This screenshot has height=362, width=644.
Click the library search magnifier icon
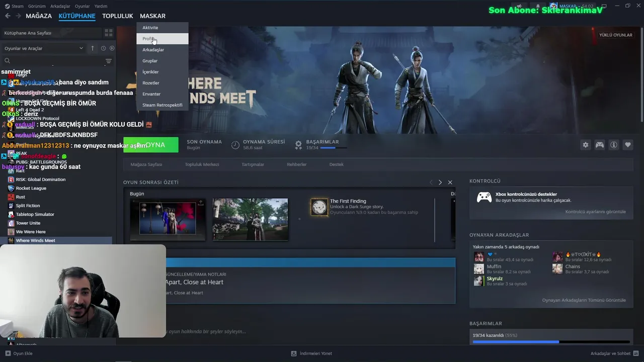tap(7, 61)
